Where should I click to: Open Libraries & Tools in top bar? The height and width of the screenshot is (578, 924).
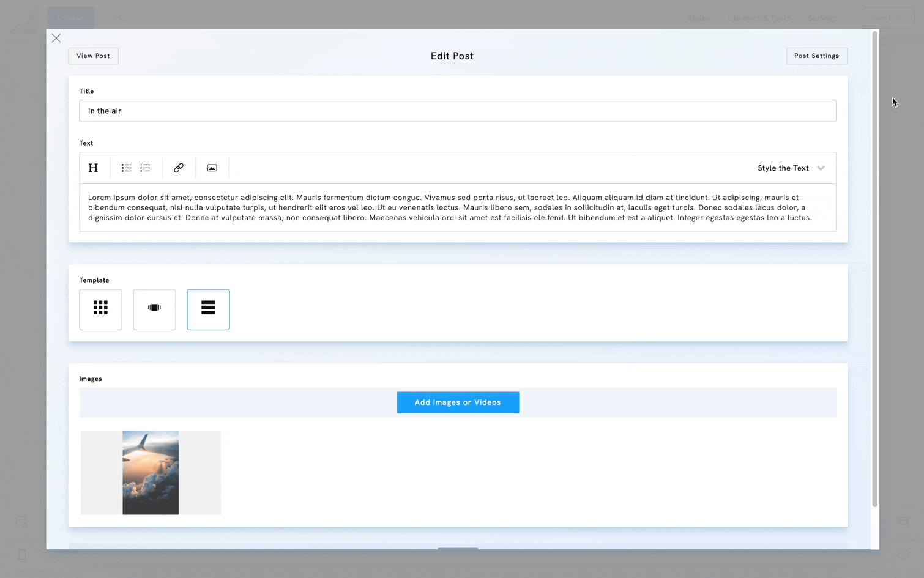pyautogui.click(x=758, y=18)
